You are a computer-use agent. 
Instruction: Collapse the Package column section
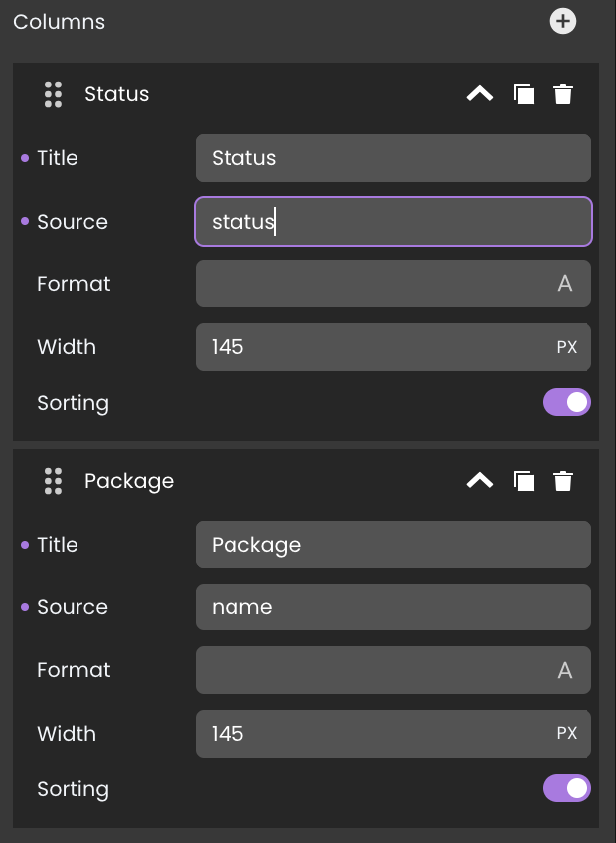(480, 481)
